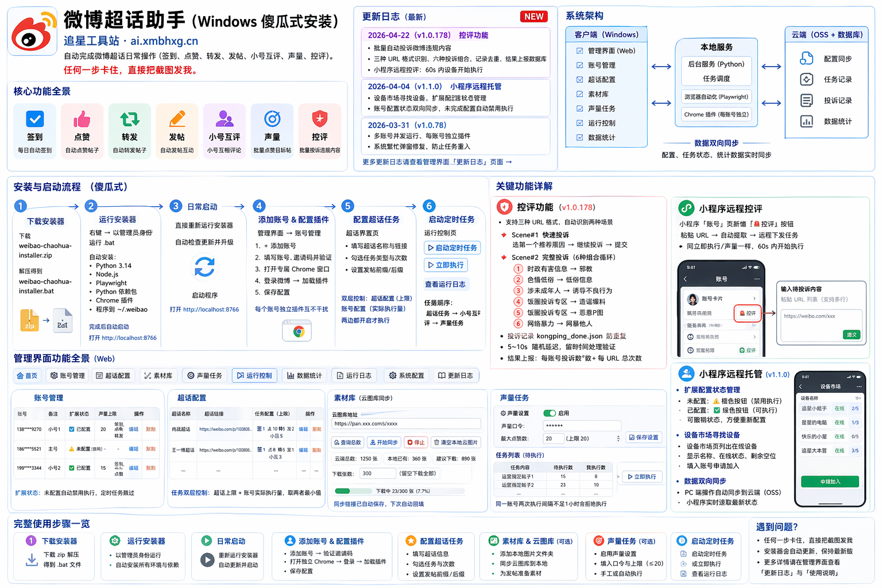The height and width of the screenshot is (588, 882).
Task: Click the Weibo logo icon
Action: (33, 32)
